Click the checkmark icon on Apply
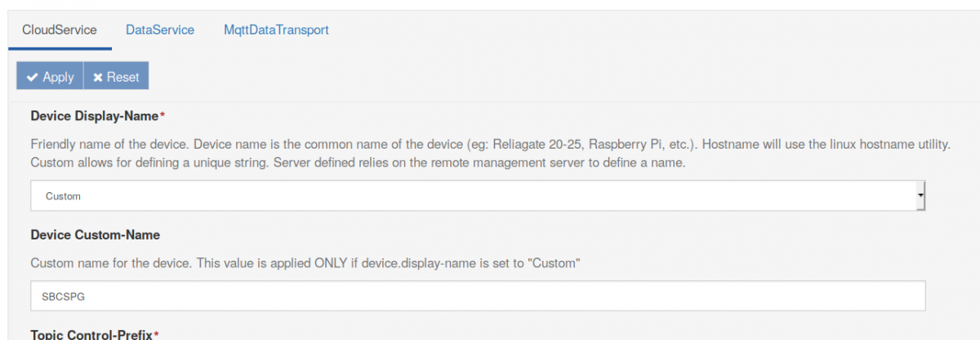 pyautogui.click(x=32, y=77)
